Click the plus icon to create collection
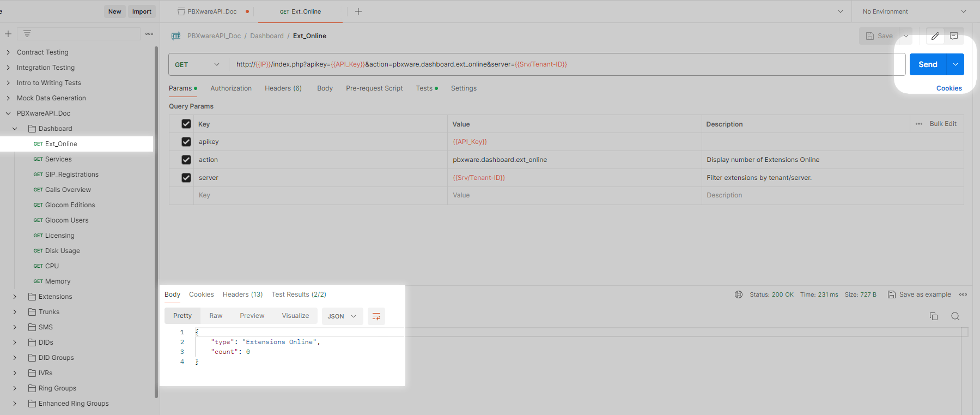Screen dimensions: 980x415 click(8, 34)
